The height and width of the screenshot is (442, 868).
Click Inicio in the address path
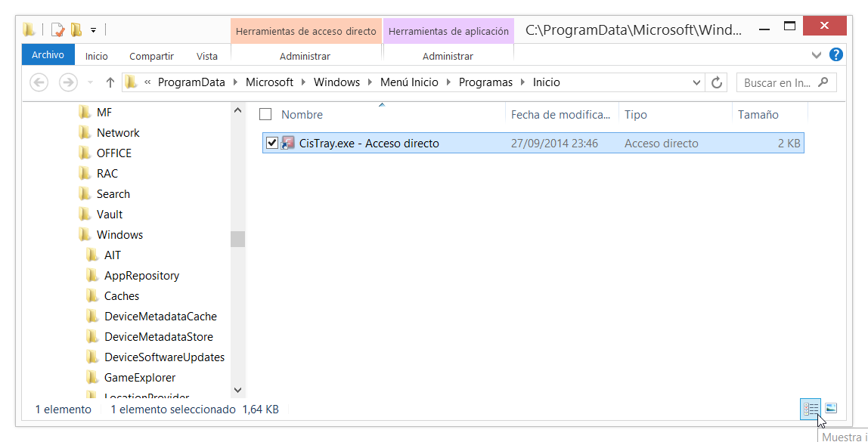point(547,82)
